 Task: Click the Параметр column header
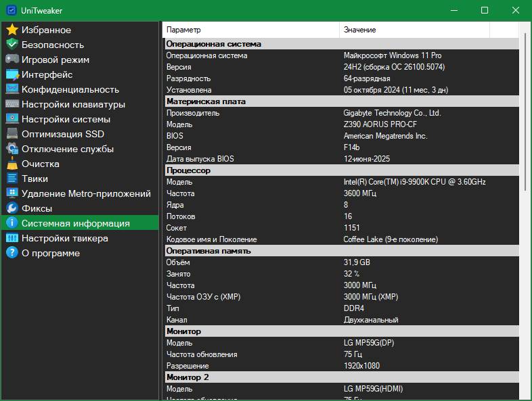[250, 30]
